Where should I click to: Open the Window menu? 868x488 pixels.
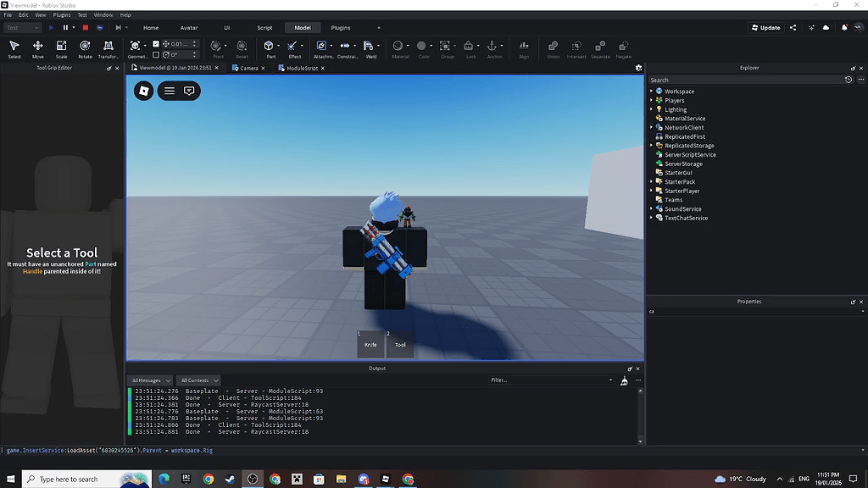tap(103, 15)
